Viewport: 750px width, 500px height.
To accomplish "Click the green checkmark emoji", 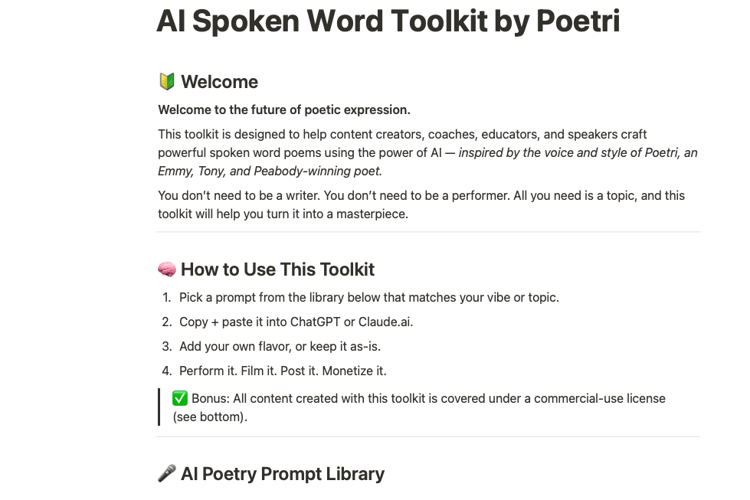I will [180, 398].
